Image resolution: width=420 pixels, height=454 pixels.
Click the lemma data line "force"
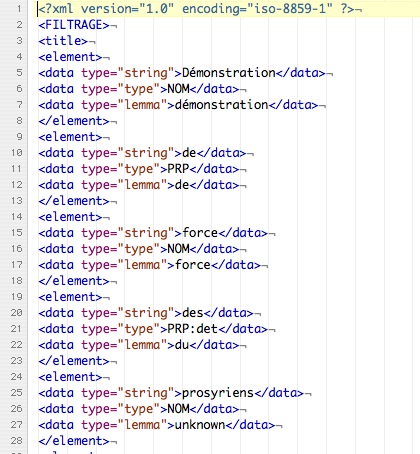click(149, 265)
